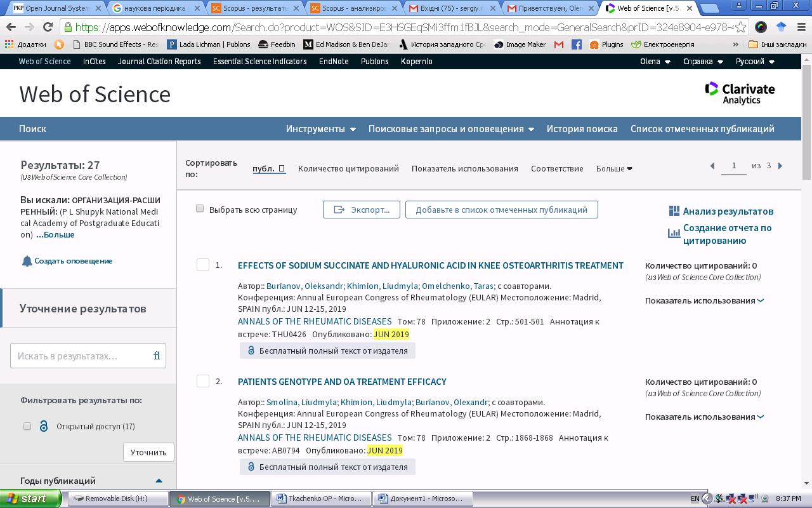812x508 pixels.
Task: Open Список отмеченных публикаций
Action: (702, 128)
